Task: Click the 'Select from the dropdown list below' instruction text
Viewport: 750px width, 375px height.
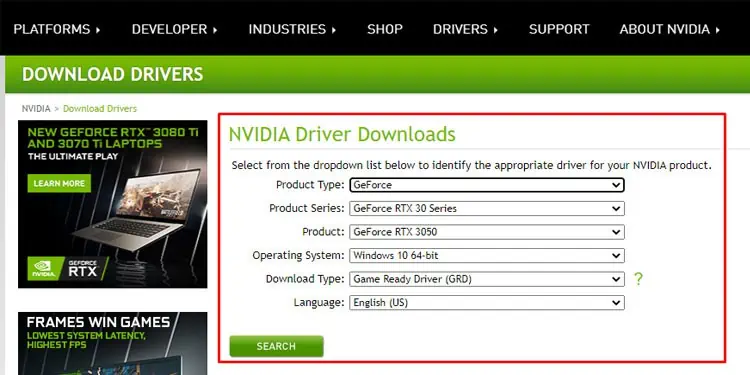Action: pyautogui.click(x=472, y=165)
